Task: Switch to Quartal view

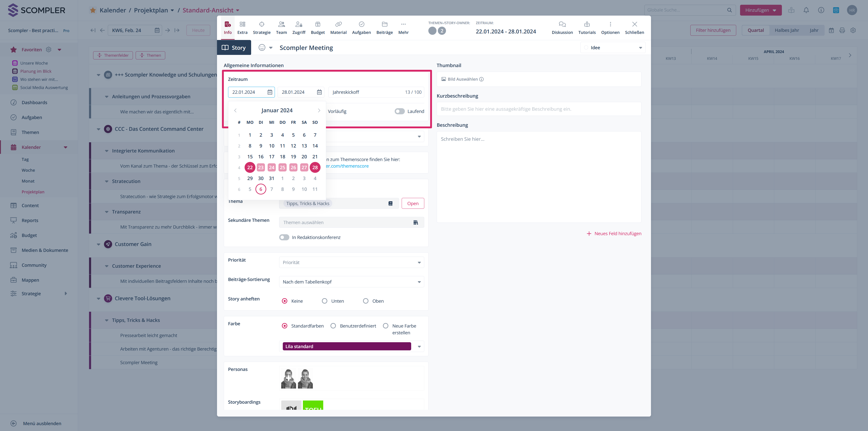Action: 755,30
